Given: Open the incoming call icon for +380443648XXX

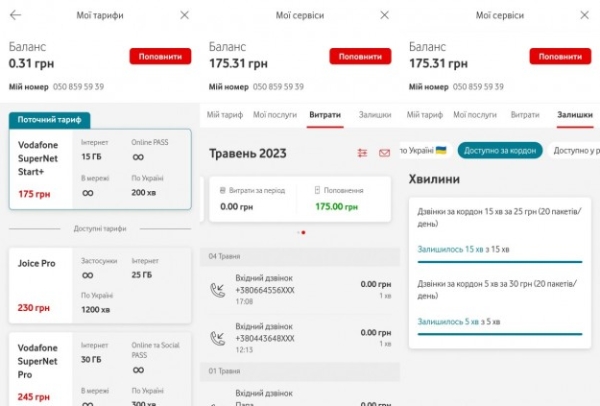Looking at the screenshot, I should pos(218,338).
